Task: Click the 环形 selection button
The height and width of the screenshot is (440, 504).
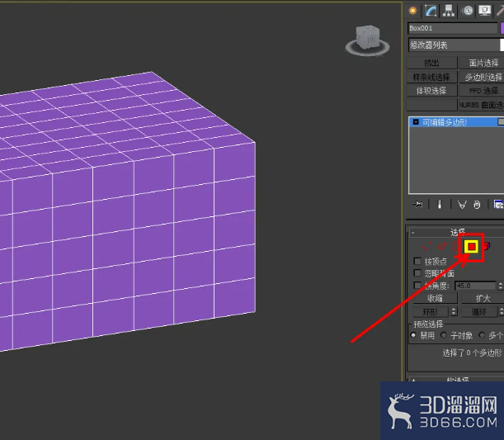Action: point(431,311)
